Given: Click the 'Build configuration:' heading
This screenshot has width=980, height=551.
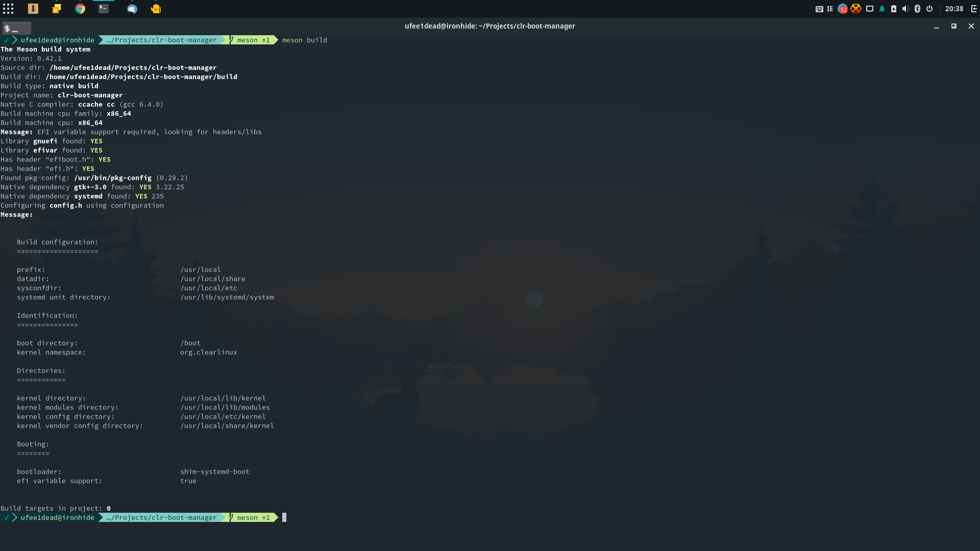Looking at the screenshot, I should click(x=58, y=242).
